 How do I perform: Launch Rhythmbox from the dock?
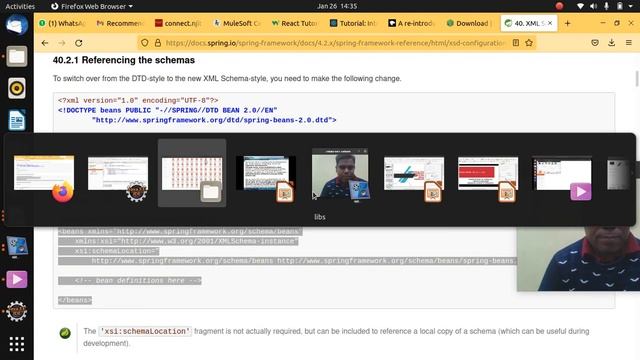[17, 88]
